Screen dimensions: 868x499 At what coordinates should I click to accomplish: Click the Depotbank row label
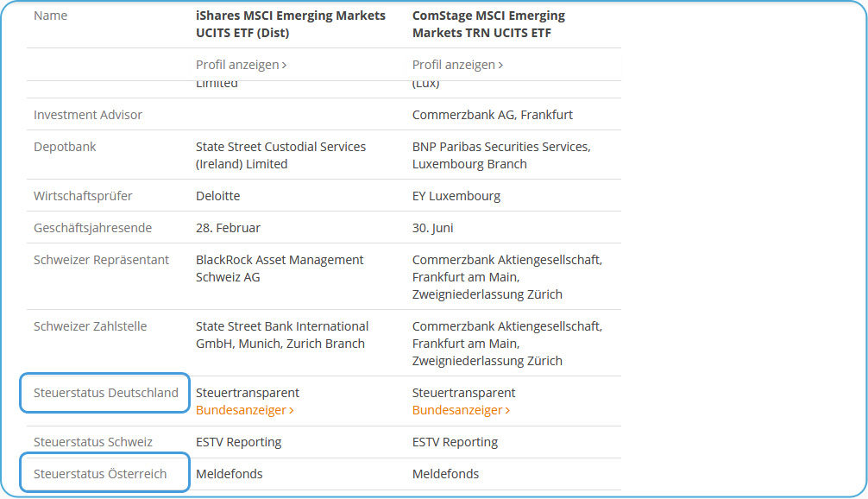click(65, 147)
